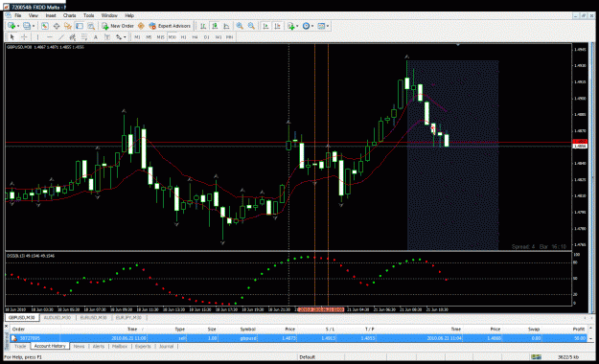Switch timeframe to H1

pyautogui.click(x=183, y=37)
